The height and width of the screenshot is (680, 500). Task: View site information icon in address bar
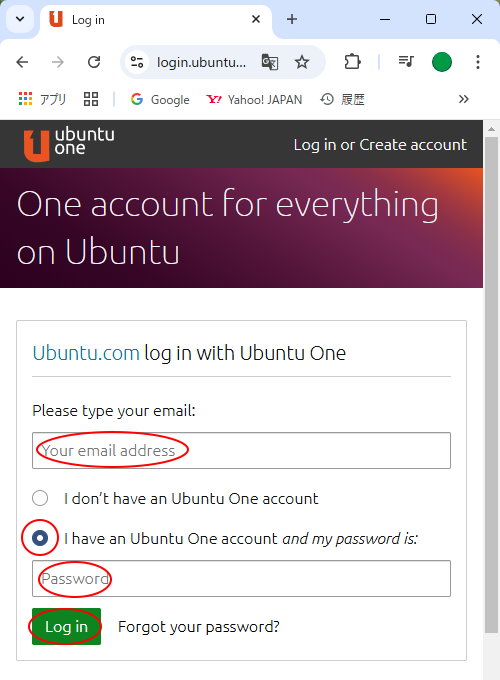point(137,62)
